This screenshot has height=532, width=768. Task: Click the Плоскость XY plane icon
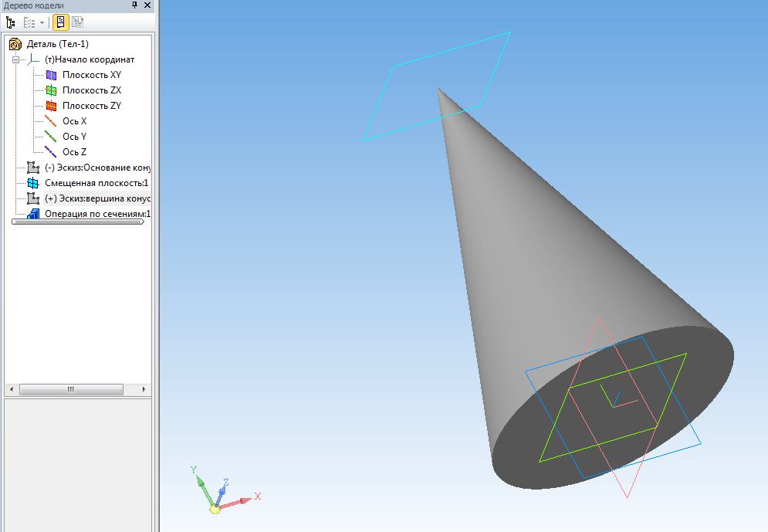51,75
